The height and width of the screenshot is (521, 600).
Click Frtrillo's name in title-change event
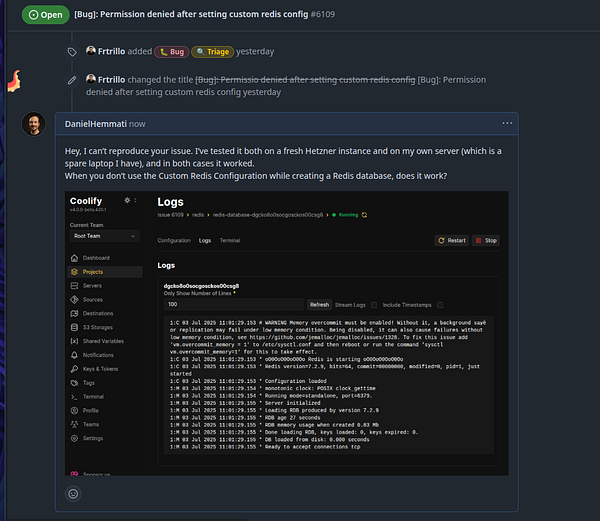coord(111,80)
